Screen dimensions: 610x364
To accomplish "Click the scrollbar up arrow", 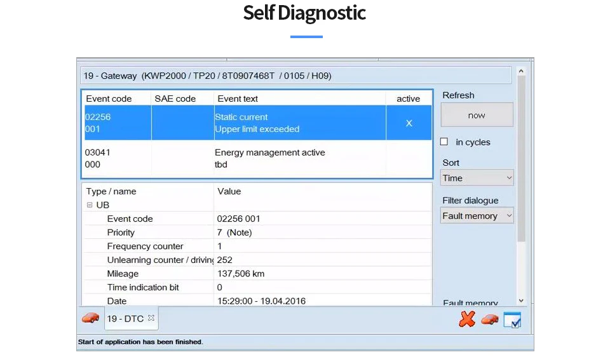I will [521, 71].
